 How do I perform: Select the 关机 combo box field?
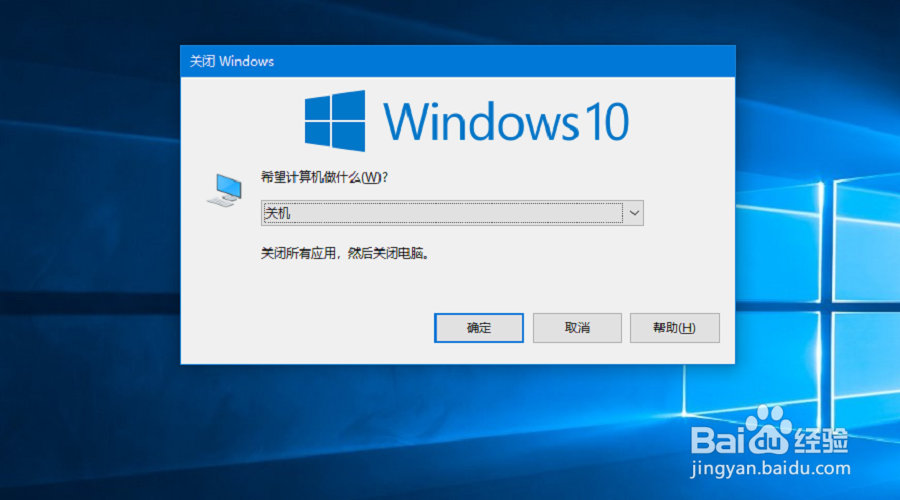coord(452,213)
